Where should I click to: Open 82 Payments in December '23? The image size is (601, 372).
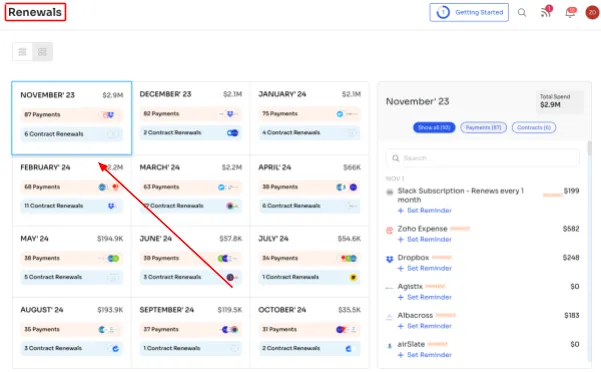pos(190,114)
